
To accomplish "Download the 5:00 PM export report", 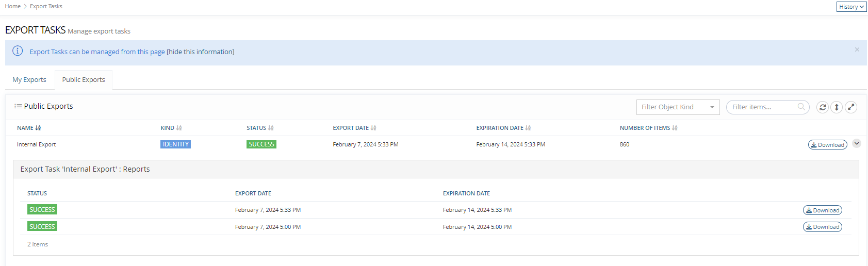I will (822, 227).
